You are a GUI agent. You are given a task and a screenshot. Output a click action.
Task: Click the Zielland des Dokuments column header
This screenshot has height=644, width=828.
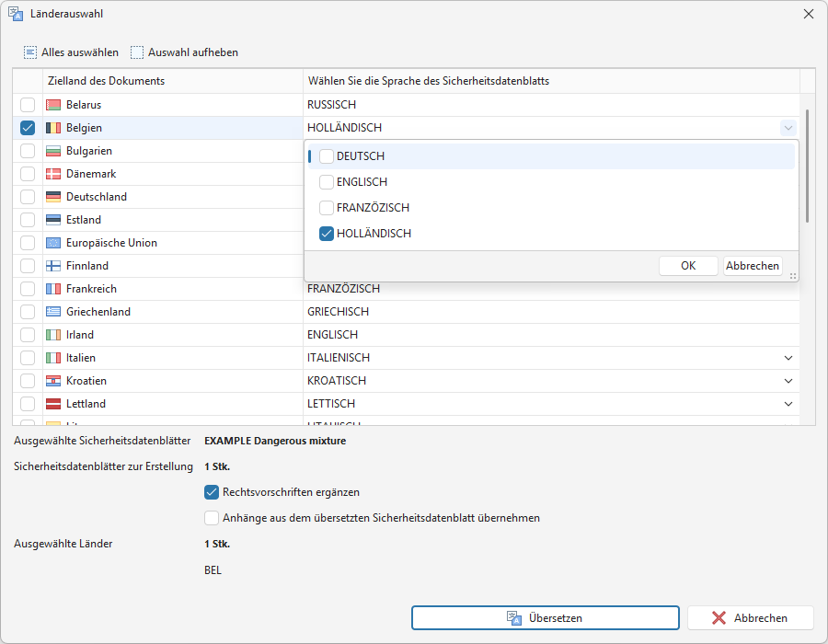pos(173,81)
